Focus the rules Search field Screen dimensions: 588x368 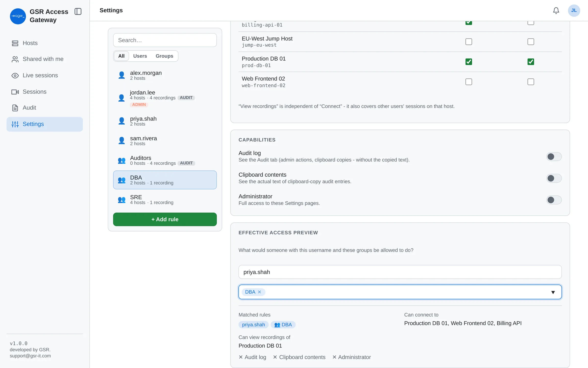point(165,40)
